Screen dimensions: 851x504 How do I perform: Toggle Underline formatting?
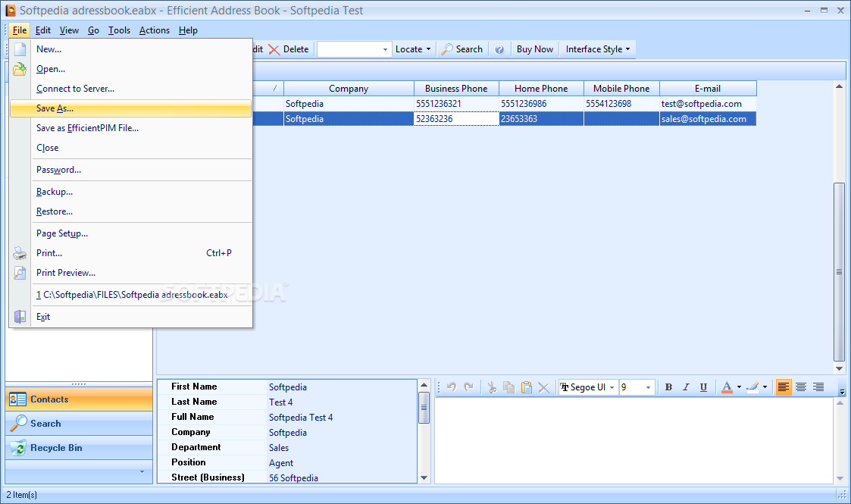pos(703,387)
